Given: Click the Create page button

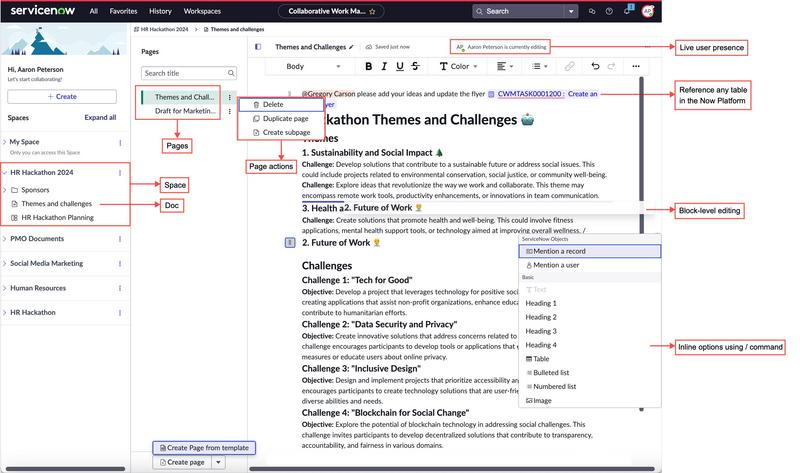Looking at the screenshot, I should pos(182,462).
